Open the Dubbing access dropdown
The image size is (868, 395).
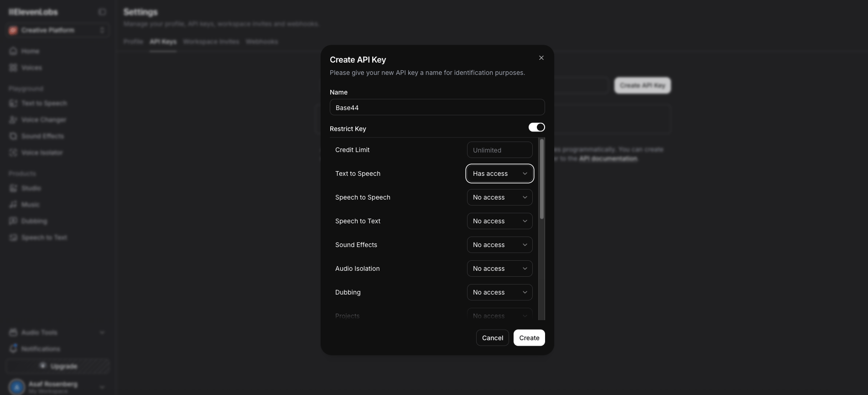pyautogui.click(x=499, y=292)
